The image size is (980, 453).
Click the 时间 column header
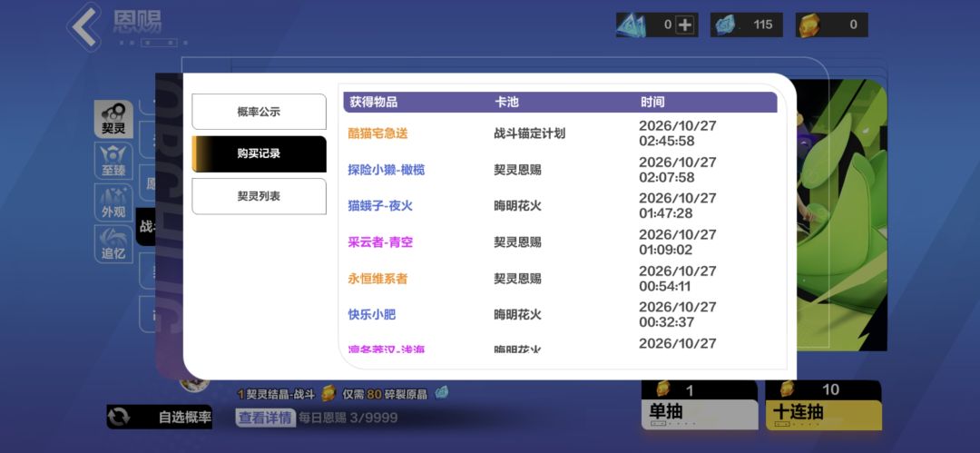[652, 102]
